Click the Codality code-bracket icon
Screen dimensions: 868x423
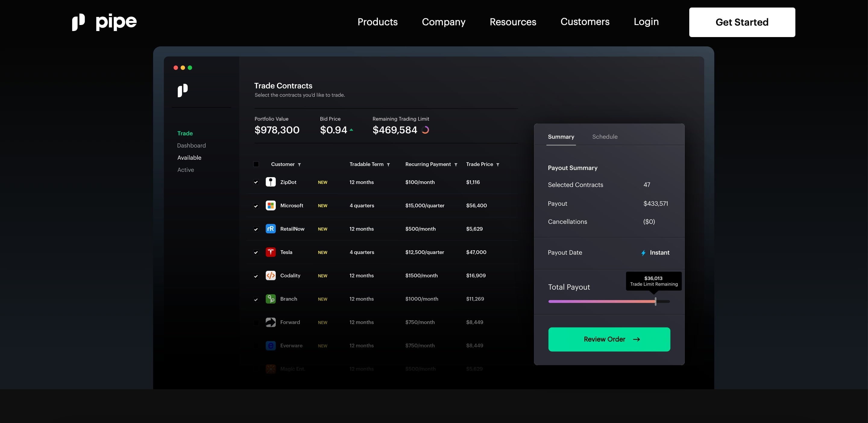pyautogui.click(x=271, y=275)
